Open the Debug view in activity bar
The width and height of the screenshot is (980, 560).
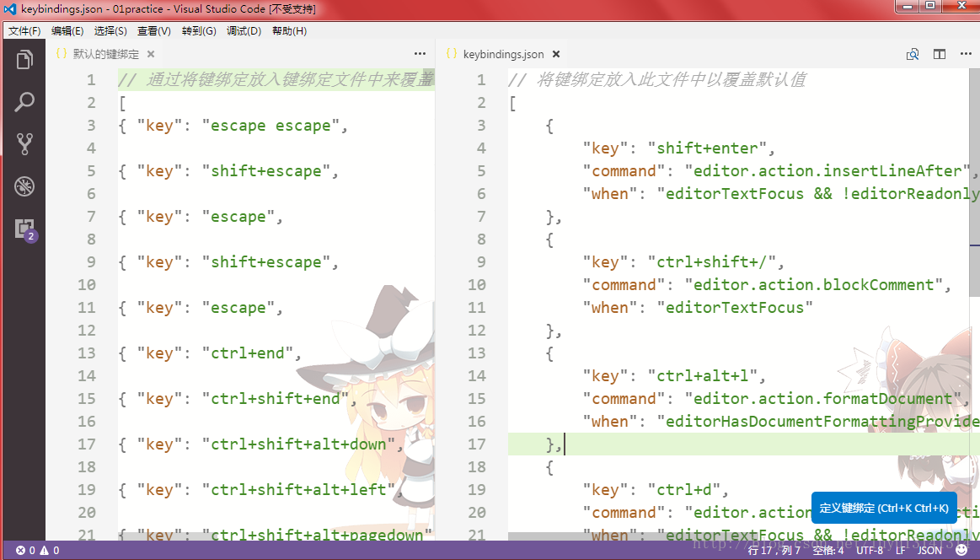tap(24, 186)
